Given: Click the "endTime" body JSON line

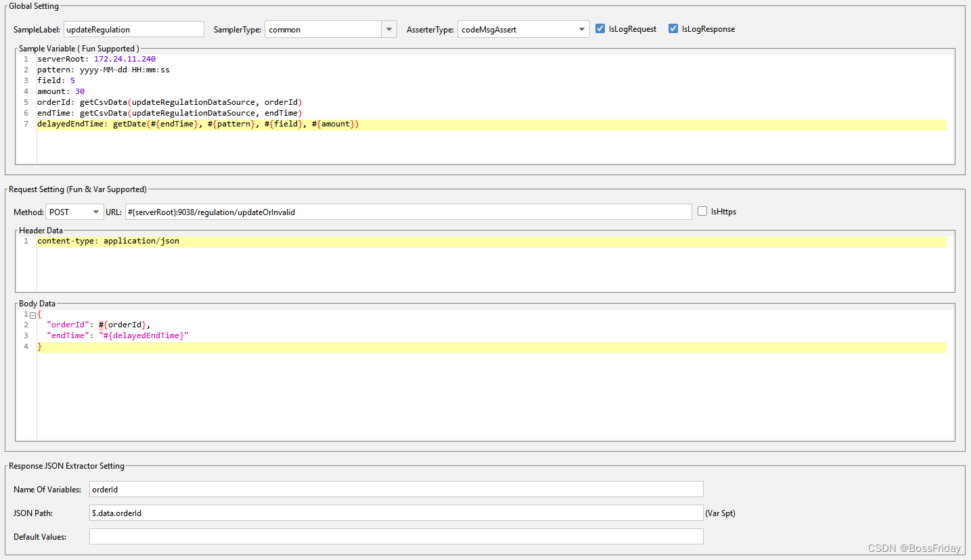Looking at the screenshot, I should (x=118, y=335).
